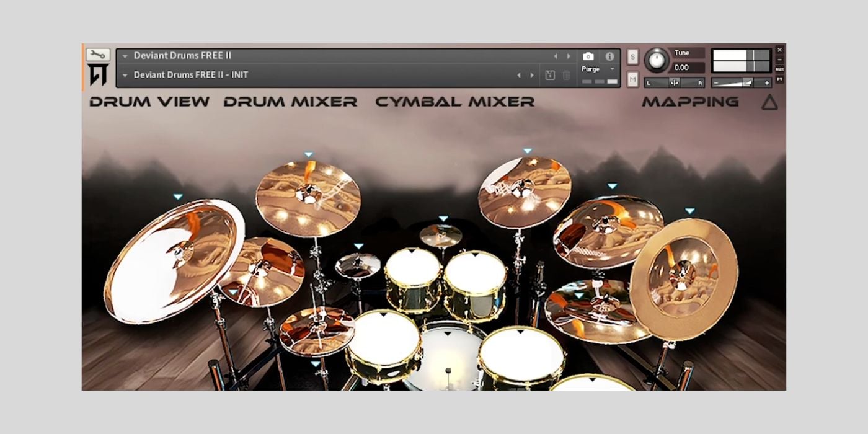Open the snapshot camera view
The width and height of the screenshot is (868, 434).
tap(588, 56)
